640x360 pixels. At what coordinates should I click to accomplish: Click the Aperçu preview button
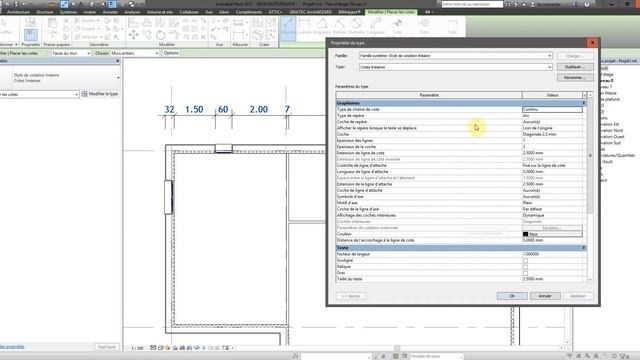tap(351, 296)
